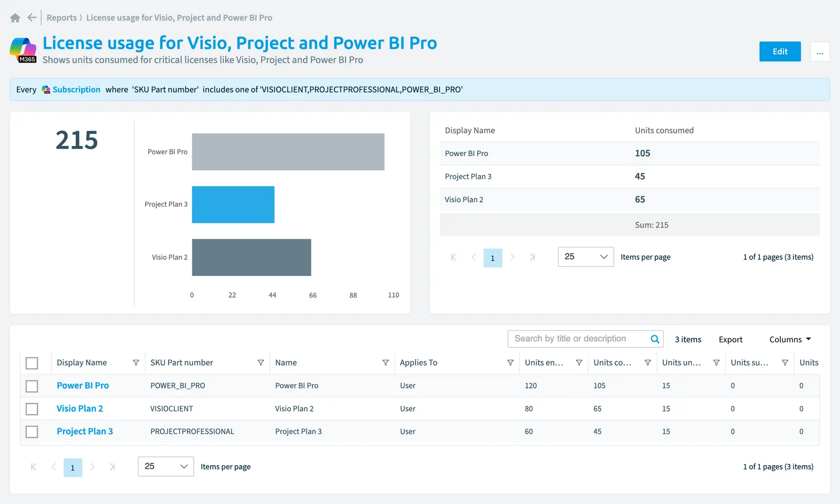Click the back arrow icon
This screenshot has height=504, width=840.
pos(32,18)
